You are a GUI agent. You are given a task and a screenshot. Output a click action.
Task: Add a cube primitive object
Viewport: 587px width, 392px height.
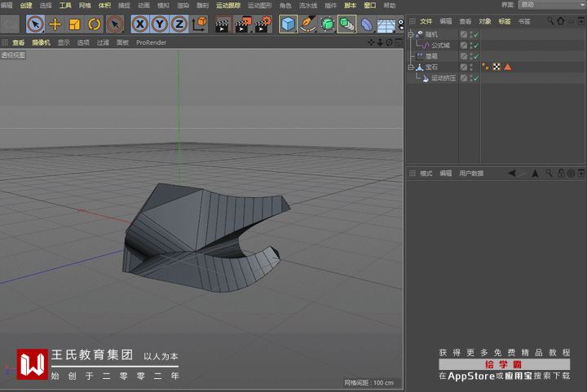point(289,24)
